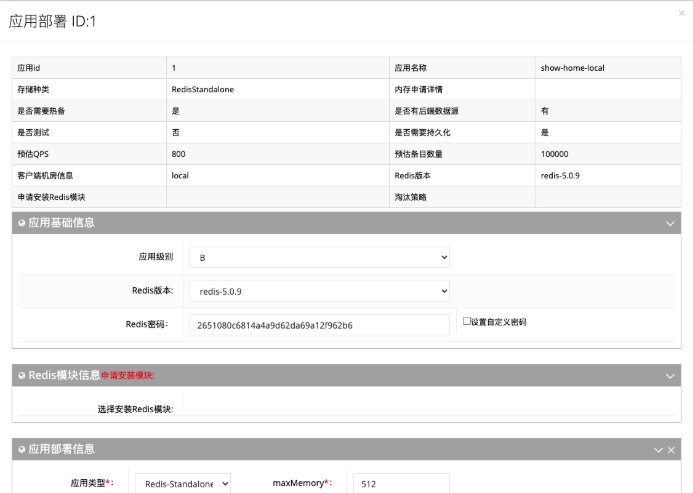Collapse the Redis模块信息 section with its chevron
This screenshot has width=693, height=493.
click(671, 375)
